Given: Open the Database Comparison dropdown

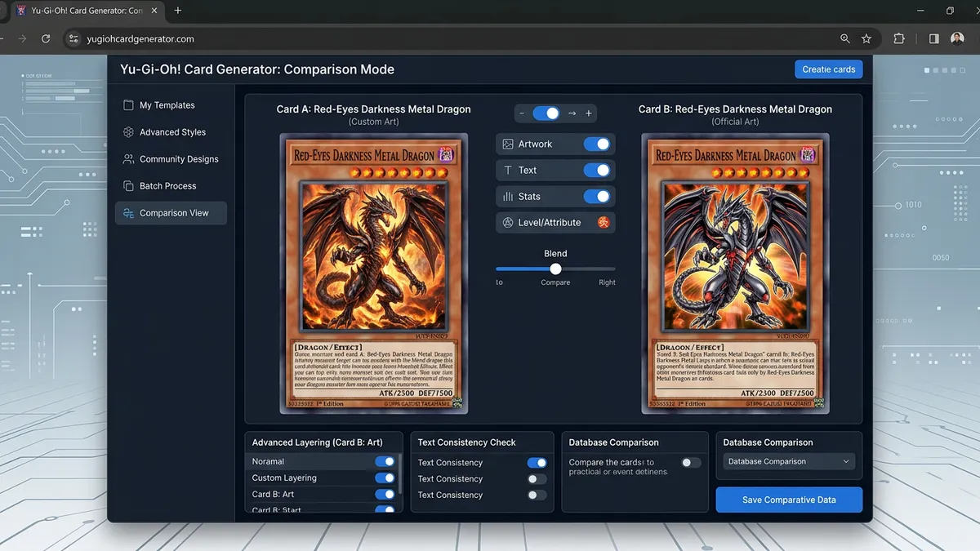Looking at the screenshot, I should point(787,460).
